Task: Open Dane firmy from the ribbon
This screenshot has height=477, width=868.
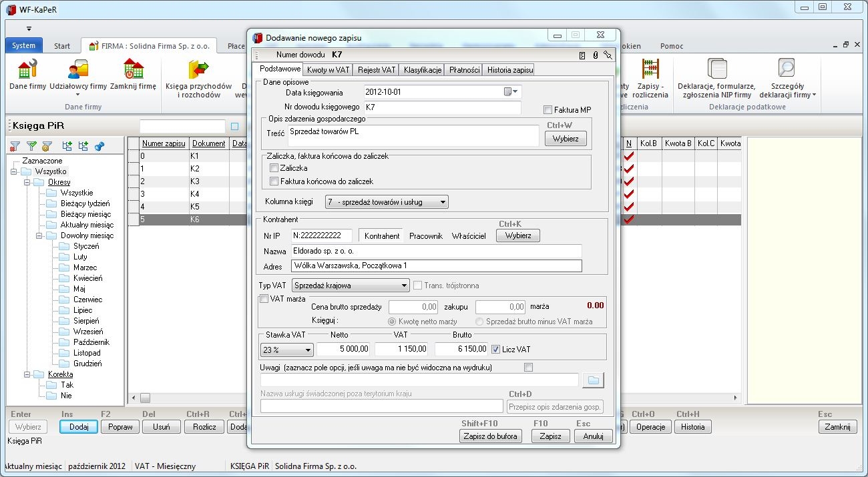Action: (x=27, y=74)
